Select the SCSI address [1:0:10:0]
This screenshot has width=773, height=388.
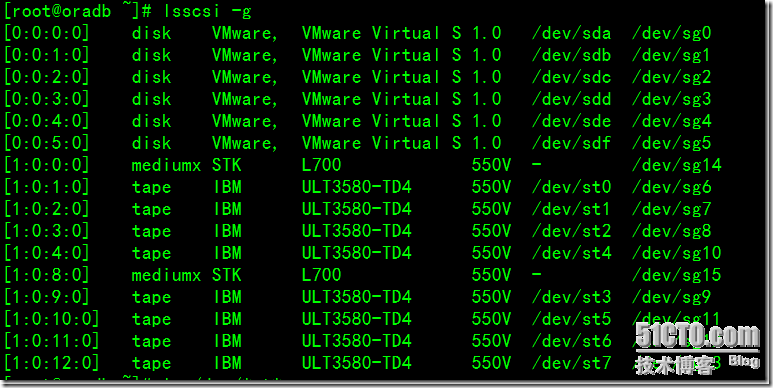(x=52, y=319)
